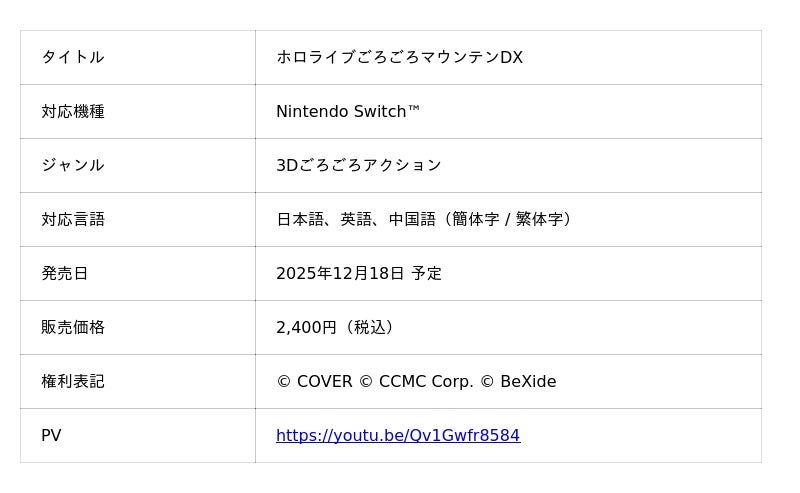
Task: Select the 2025年12月18日 release date
Action: (340, 274)
